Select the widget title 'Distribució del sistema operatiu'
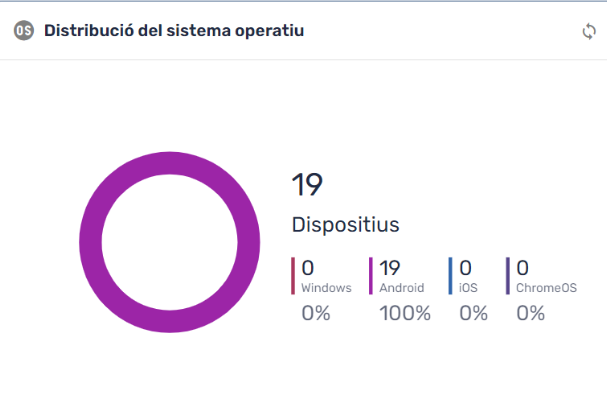607x402 pixels. (174, 31)
